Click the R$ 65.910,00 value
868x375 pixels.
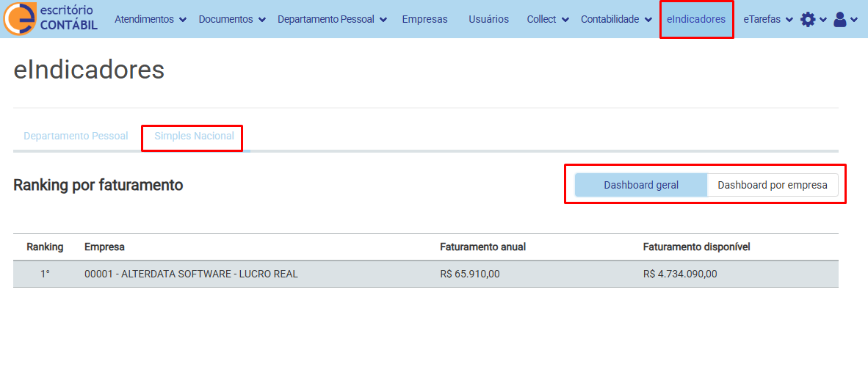point(470,274)
